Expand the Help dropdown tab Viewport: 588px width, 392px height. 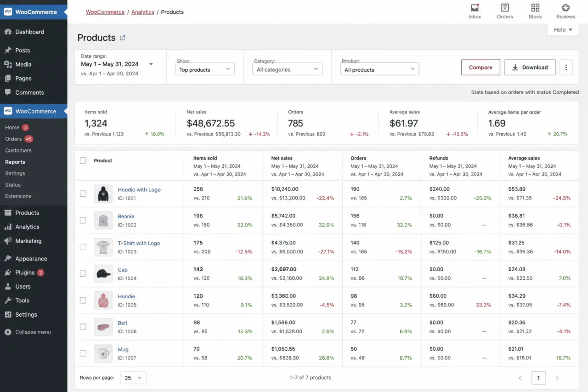(563, 29)
